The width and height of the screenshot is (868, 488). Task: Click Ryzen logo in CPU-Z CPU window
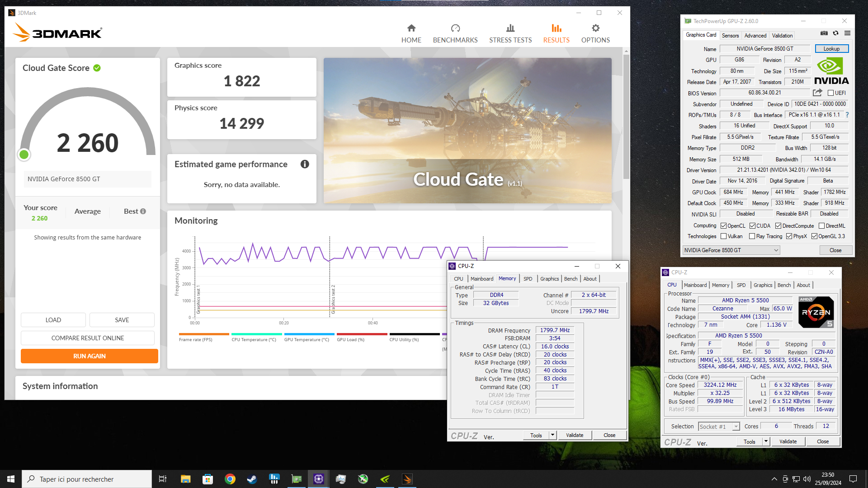pyautogui.click(x=816, y=312)
